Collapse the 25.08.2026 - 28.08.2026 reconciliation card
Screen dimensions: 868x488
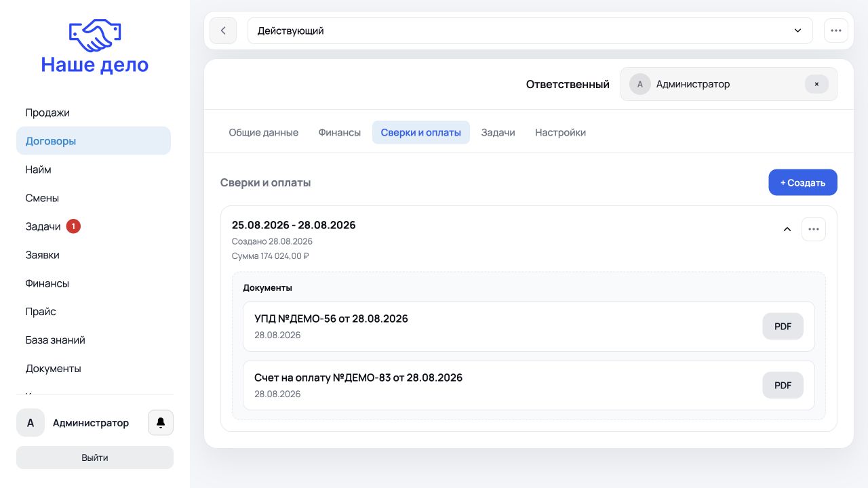[787, 229]
